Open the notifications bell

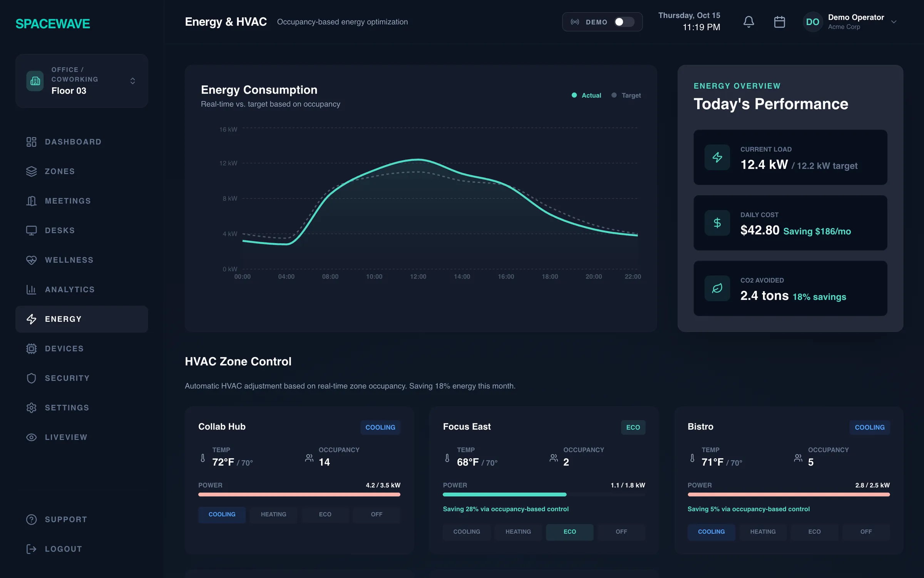(748, 22)
